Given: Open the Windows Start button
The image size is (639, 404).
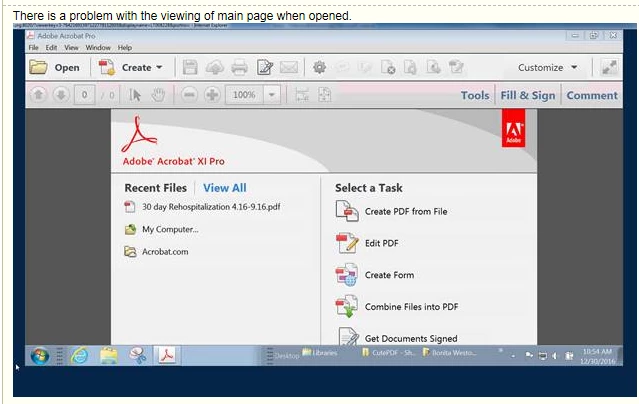Looking at the screenshot, I should [x=40, y=356].
